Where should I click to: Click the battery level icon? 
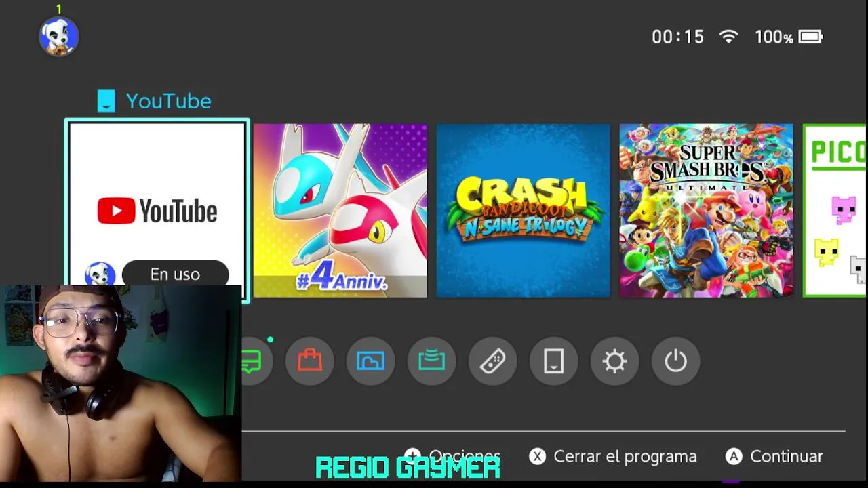[x=811, y=37]
